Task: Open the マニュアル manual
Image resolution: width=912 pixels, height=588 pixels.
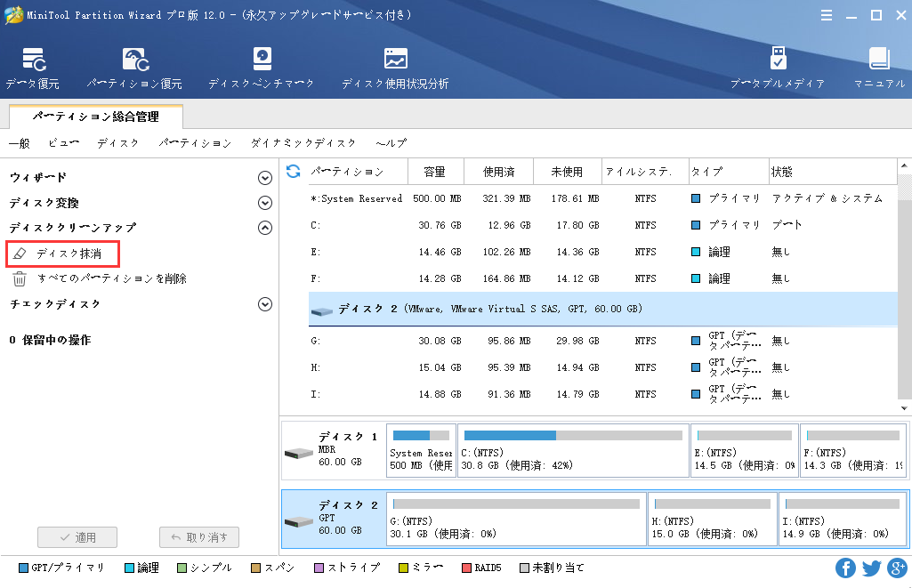Action: point(879,68)
